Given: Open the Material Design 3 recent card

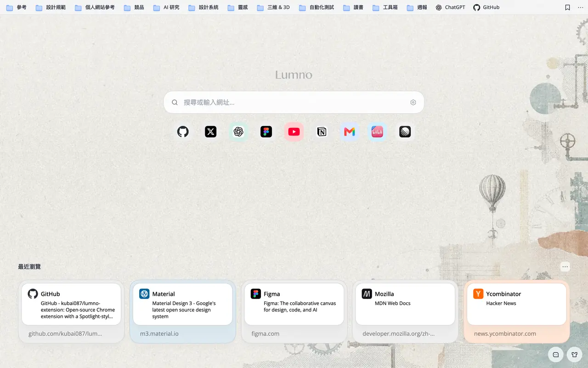Looking at the screenshot, I should pos(183,312).
